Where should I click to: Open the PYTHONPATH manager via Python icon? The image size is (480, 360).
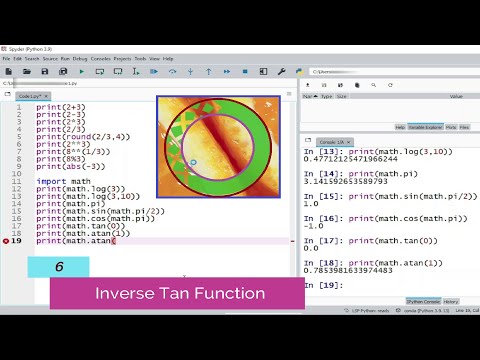click(299, 71)
